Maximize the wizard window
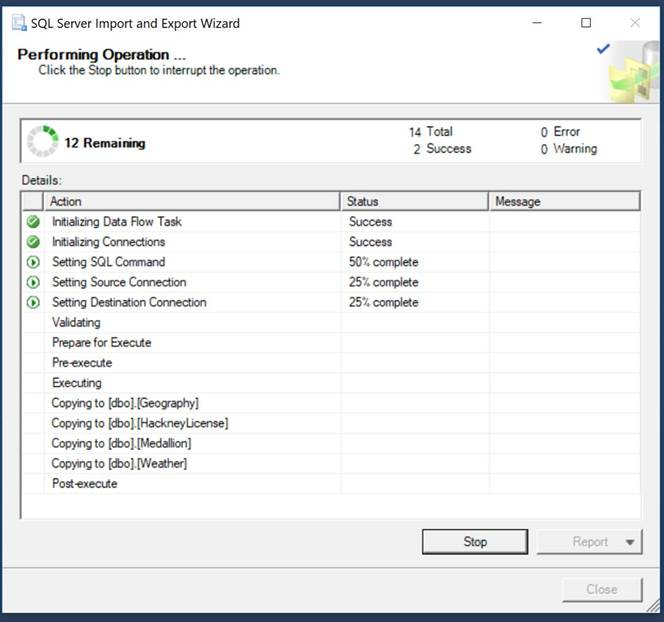The height and width of the screenshot is (622, 664). tap(586, 23)
